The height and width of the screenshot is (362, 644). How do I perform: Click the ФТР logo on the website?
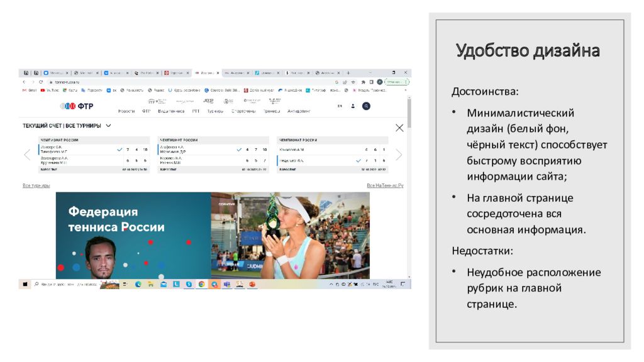tap(77, 106)
